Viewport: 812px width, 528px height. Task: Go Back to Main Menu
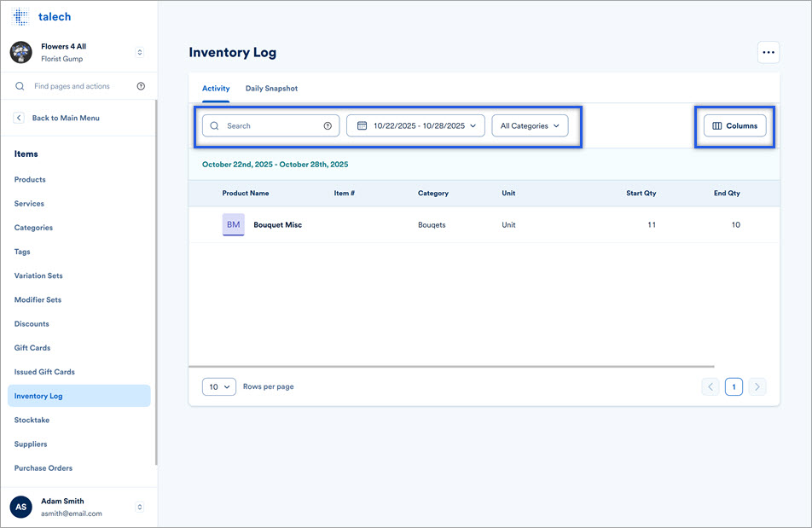[66, 118]
